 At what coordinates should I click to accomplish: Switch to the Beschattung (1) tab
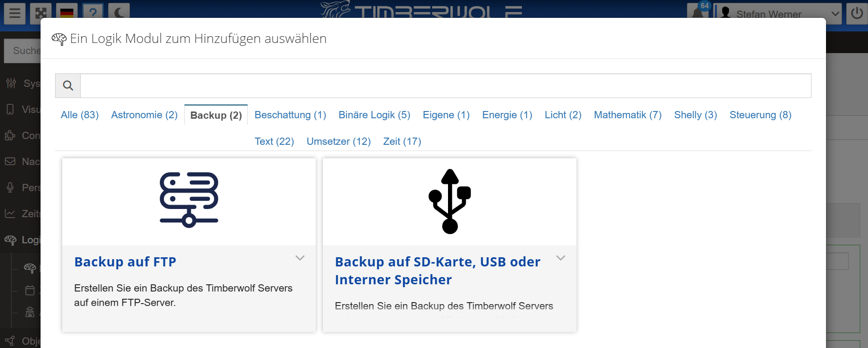290,115
